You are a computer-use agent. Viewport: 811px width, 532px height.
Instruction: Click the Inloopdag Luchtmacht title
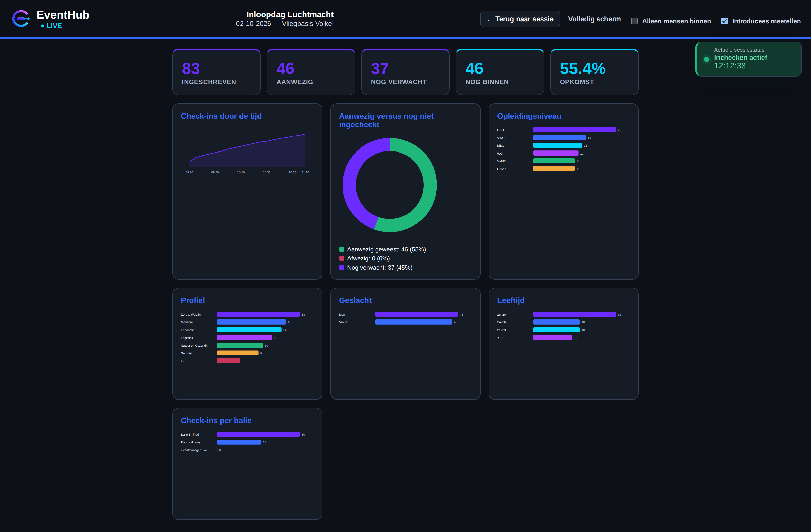(290, 14)
